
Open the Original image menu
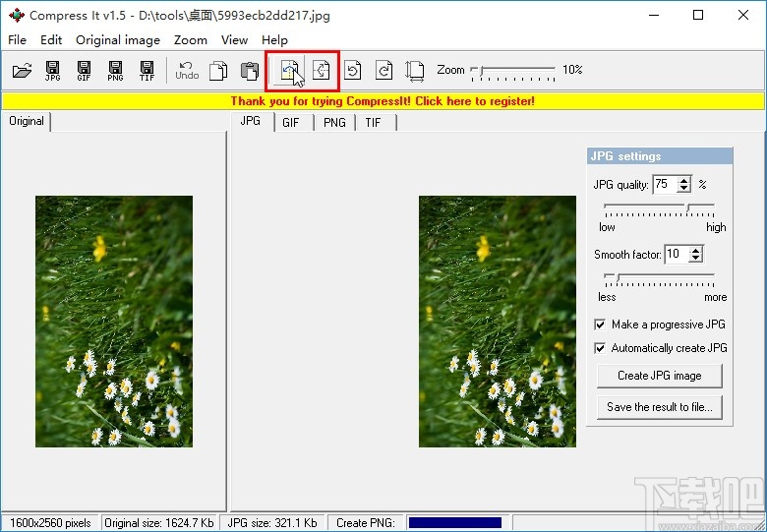(118, 40)
